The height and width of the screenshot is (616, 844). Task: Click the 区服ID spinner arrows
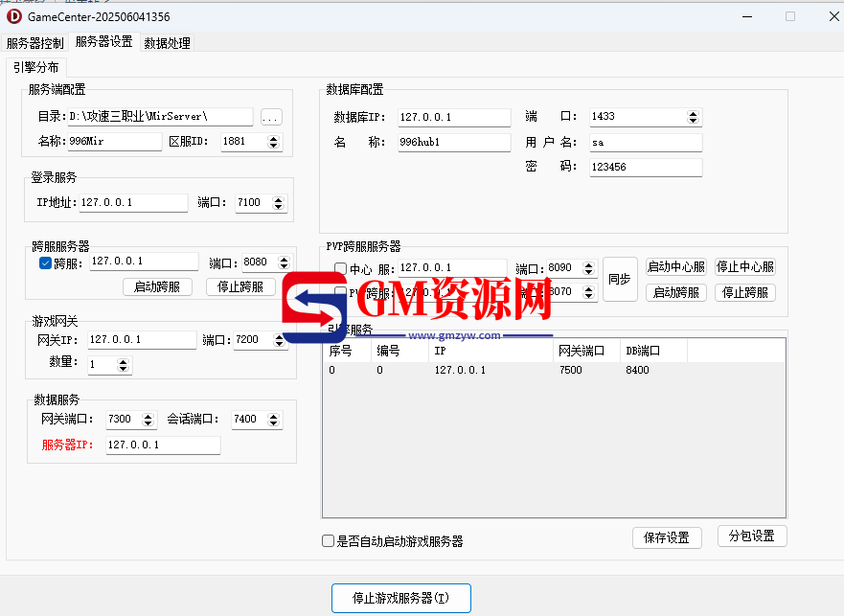[273, 142]
